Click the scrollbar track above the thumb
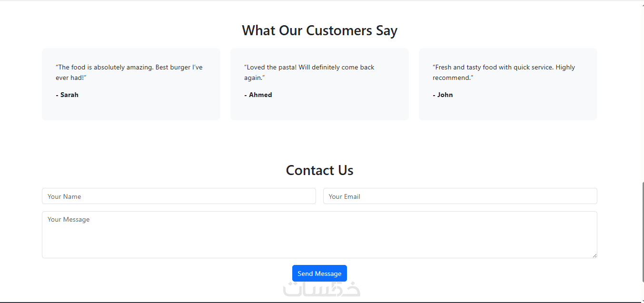The width and height of the screenshot is (644, 303). point(642,95)
